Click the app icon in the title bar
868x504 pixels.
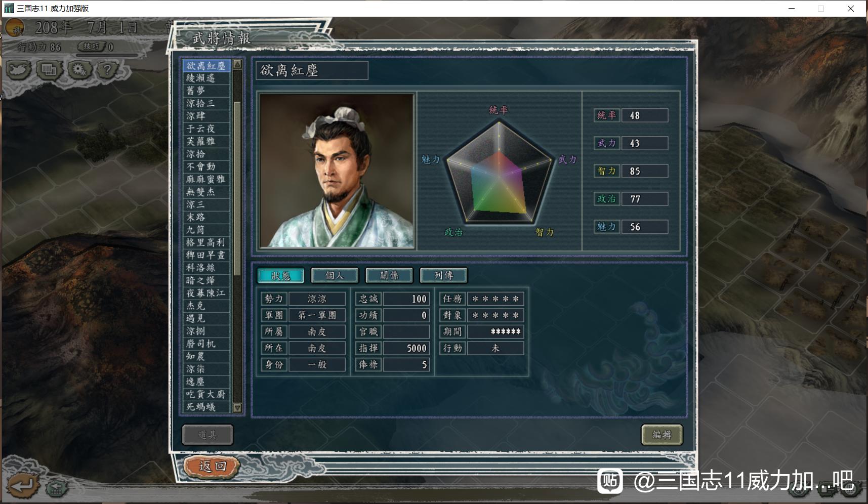9,8
